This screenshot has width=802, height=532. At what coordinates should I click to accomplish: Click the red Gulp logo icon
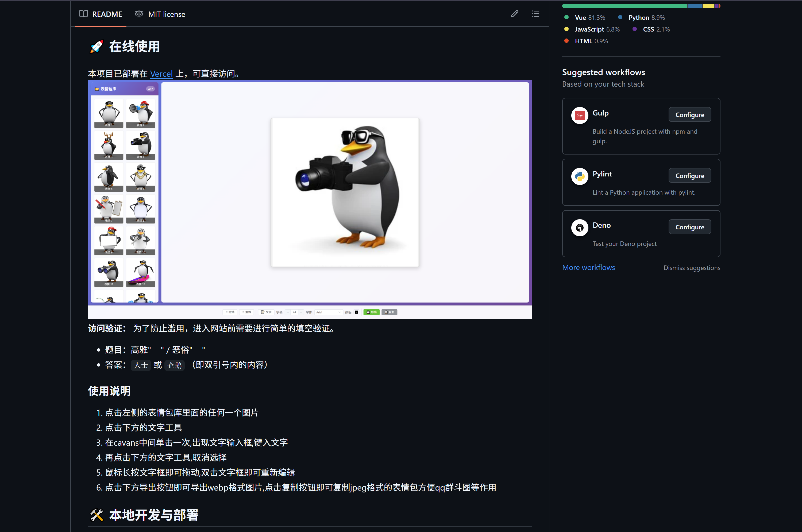click(580, 115)
